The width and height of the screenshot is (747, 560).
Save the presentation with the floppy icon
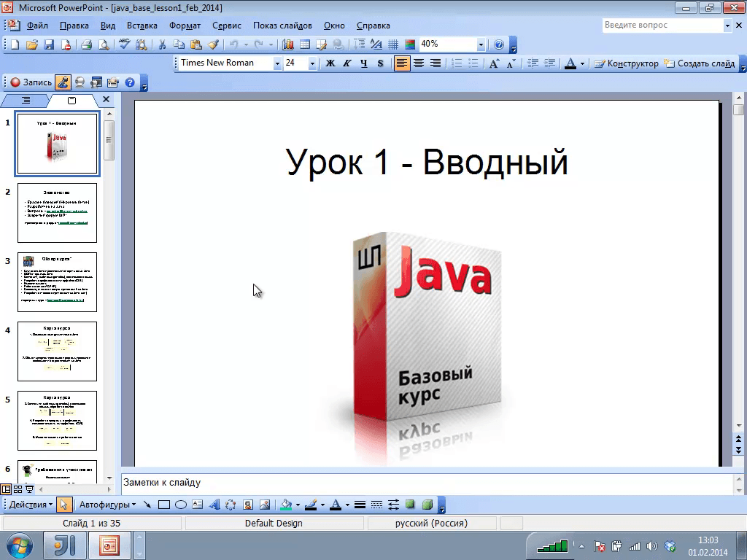coord(49,44)
